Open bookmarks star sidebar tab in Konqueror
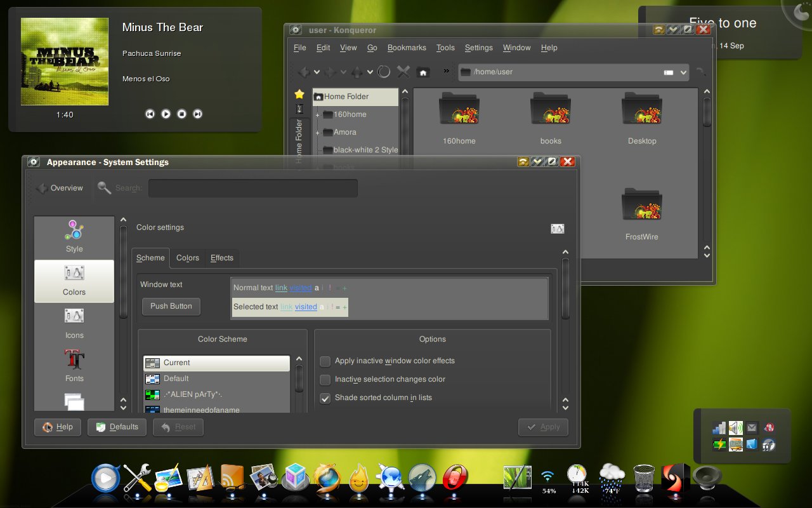The image size is (812, 508). (x=299, y=94)
